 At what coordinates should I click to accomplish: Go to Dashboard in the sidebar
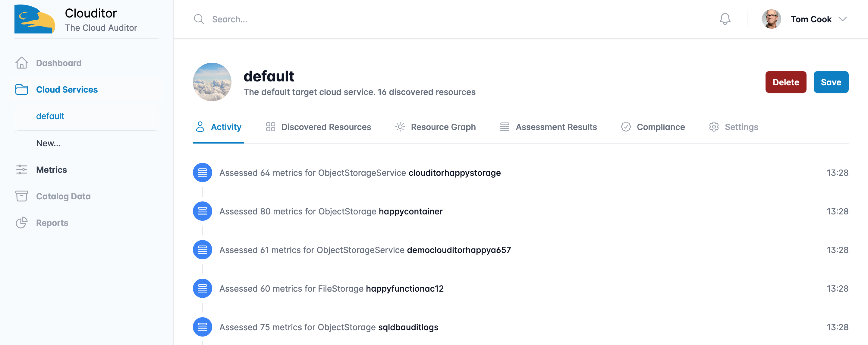tap(86, 63)
